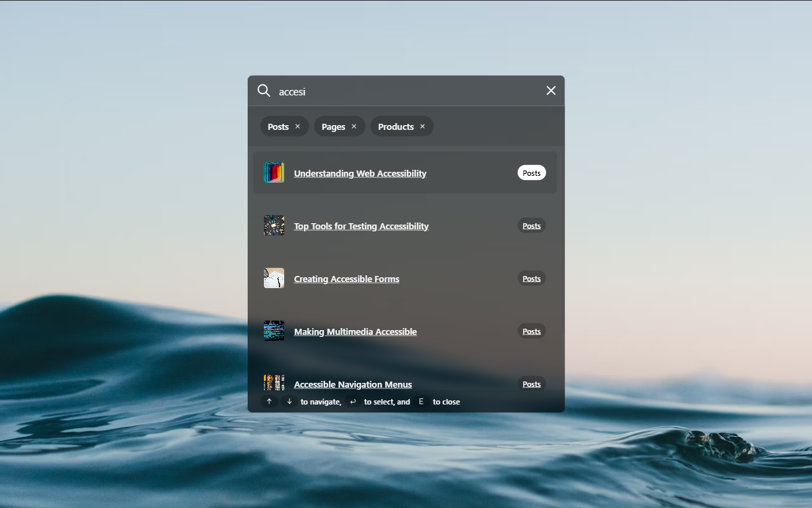Clear the search with the X icon
The width and height of the screenshot is (812, 508).
click(551, 91)
